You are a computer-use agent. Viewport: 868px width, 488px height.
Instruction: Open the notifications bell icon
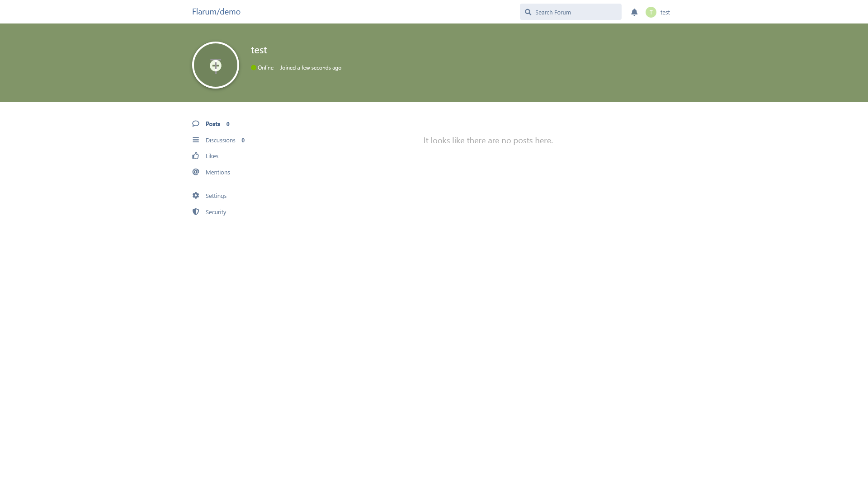[634, 12]
